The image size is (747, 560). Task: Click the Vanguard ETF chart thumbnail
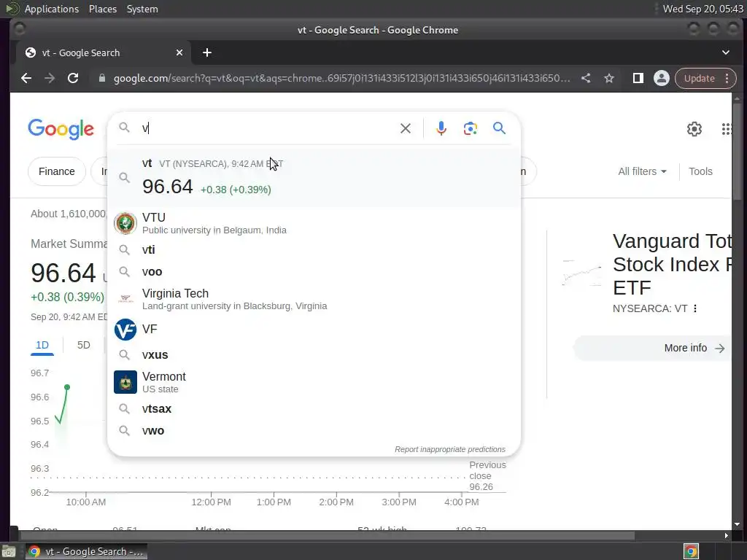coord(581,273)
